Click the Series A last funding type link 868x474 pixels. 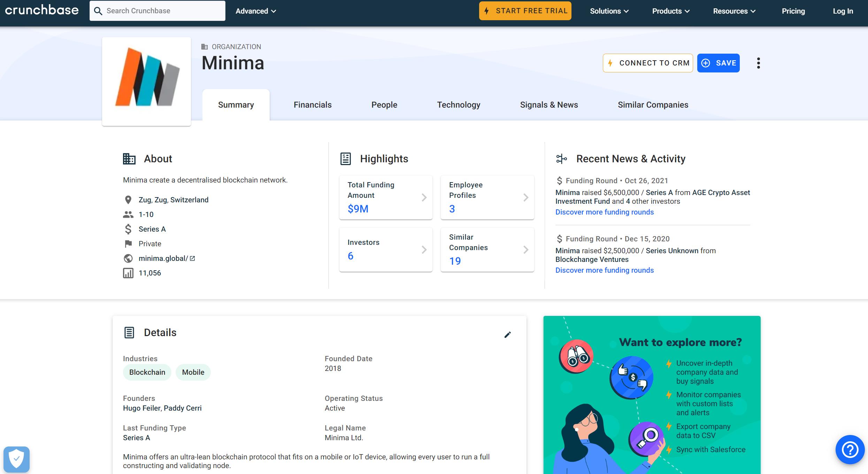point(137,438)
